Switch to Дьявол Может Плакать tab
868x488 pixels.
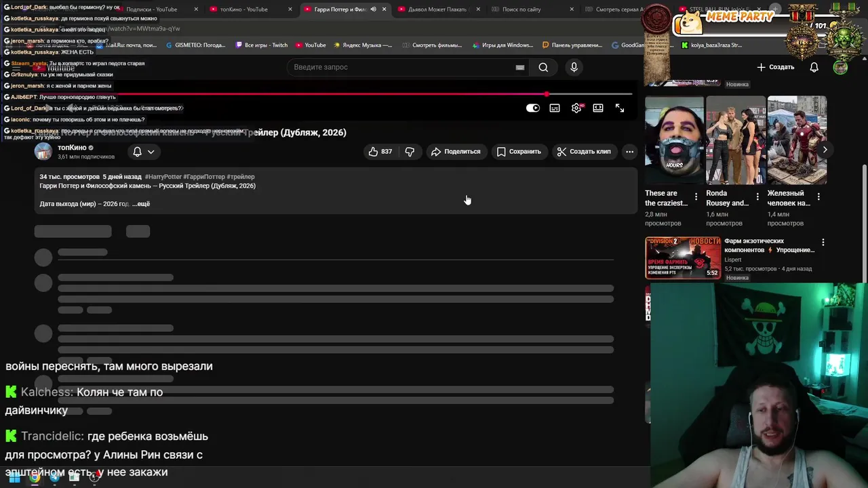(437, 9)
